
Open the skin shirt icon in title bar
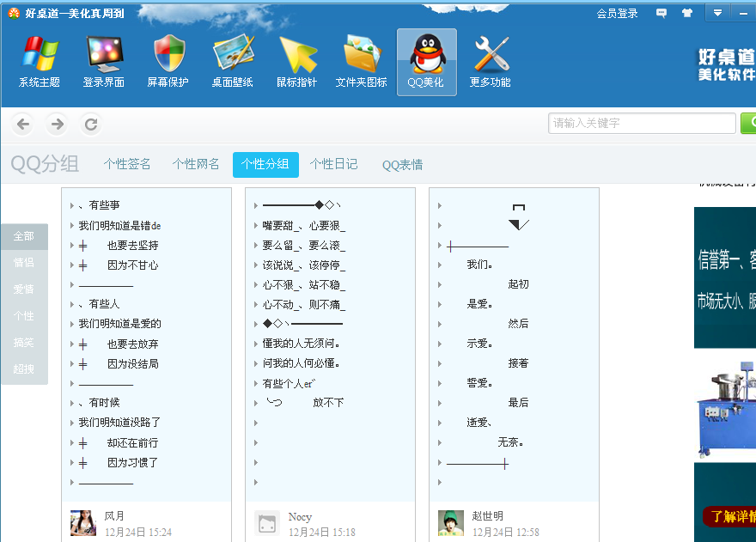687,13
